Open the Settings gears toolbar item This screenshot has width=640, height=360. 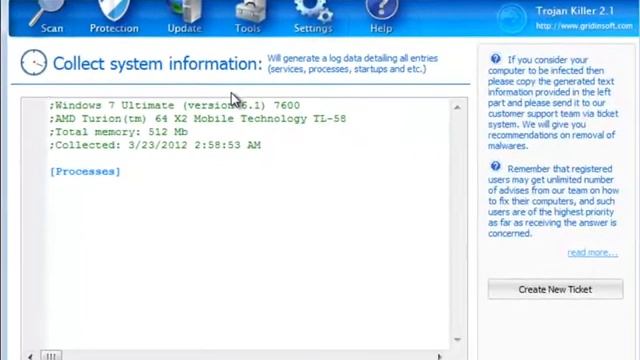pyautogui.click(x=313, y=16)
